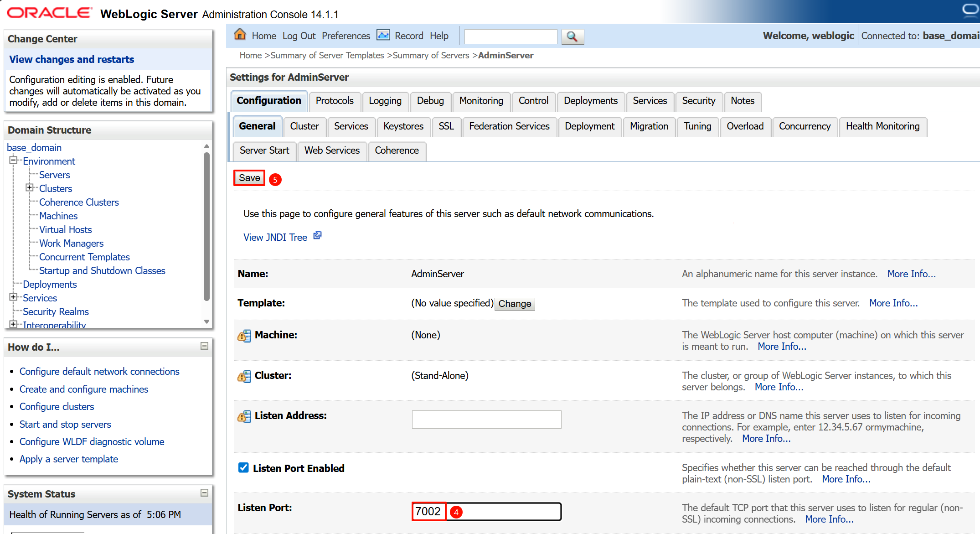Click the Log Out link
The image size is (980, 534).
[299, 36]
